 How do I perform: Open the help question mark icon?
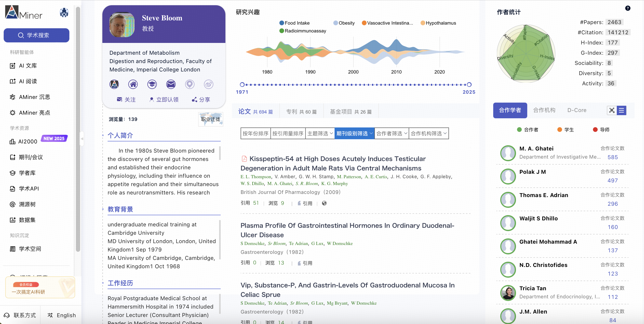[628, 8]
